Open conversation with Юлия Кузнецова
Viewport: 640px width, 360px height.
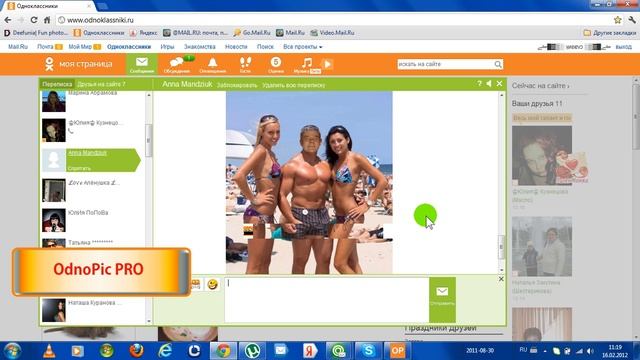pos(92,130)
